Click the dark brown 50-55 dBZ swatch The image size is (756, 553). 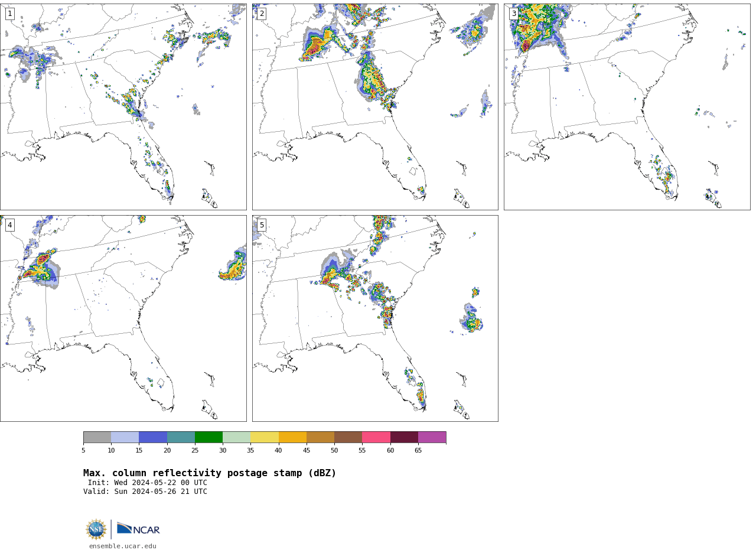(x=348, y=437)
